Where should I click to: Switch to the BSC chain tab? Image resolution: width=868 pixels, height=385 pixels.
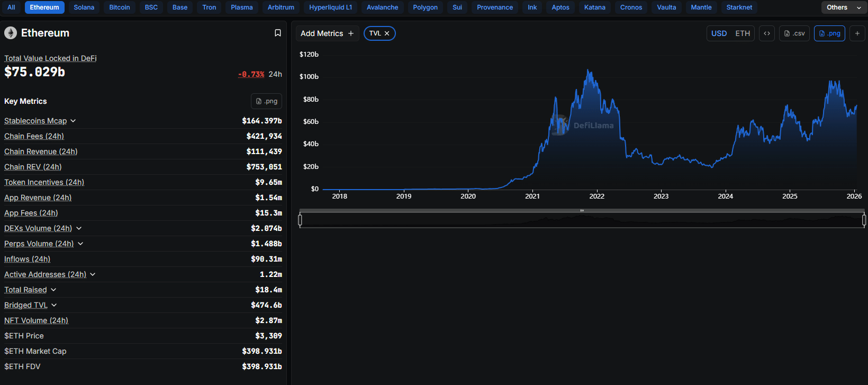[151, 7]
